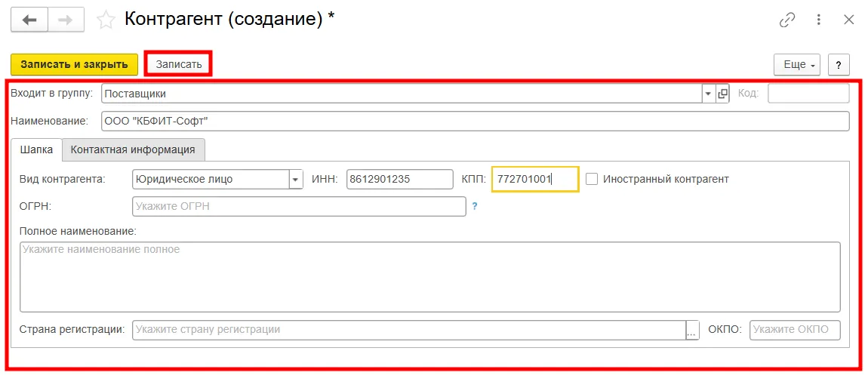Click the Записать button
This screenshot has height=391, width=868.
pos(178,64)
